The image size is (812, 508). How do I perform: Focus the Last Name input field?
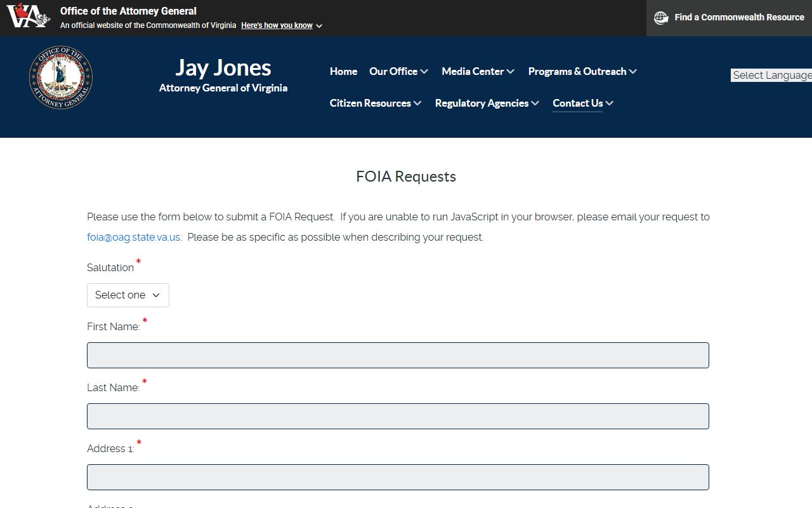tap(398, 417)
